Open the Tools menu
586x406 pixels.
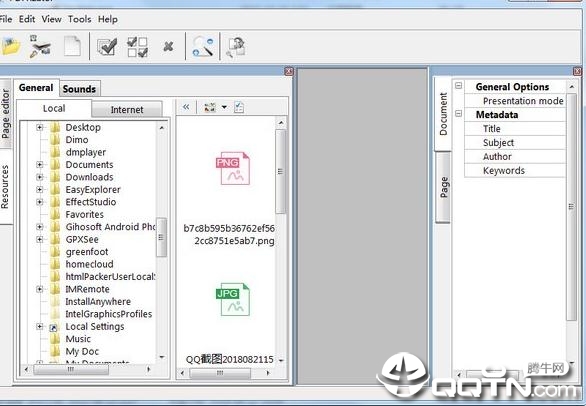tap(80, 19)
